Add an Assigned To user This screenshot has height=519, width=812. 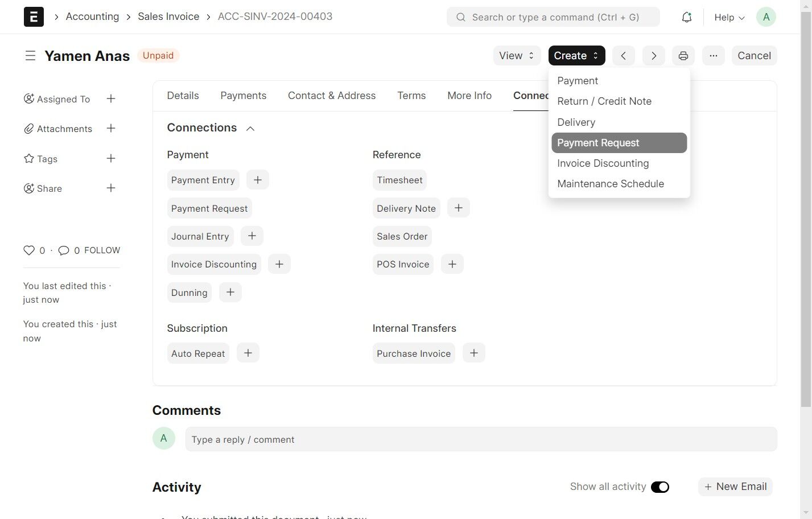pyautogui.click(x=111, y=99)
